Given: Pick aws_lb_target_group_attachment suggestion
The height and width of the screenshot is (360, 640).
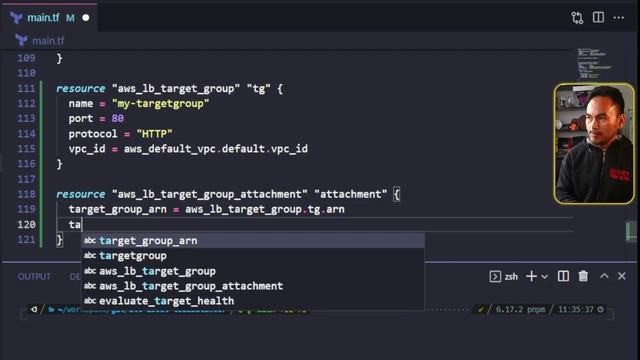Looking at the screenshot, I should (253, 286).
